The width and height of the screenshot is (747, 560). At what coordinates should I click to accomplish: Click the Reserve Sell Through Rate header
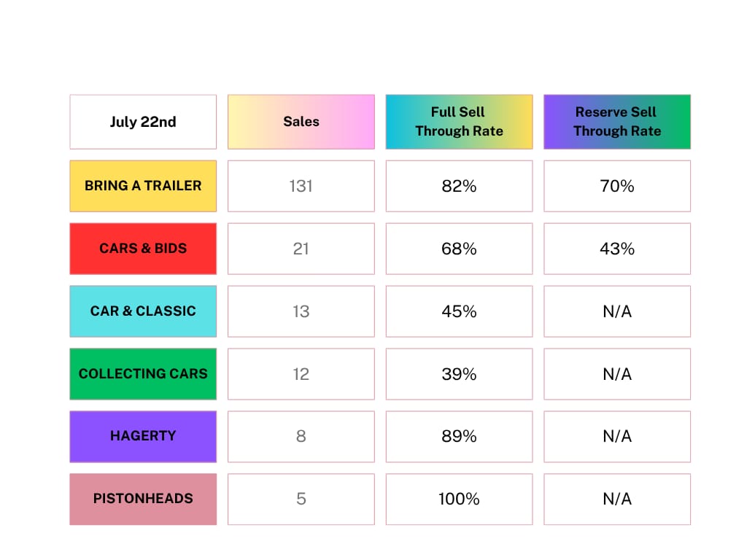click(x=617, y=122)
